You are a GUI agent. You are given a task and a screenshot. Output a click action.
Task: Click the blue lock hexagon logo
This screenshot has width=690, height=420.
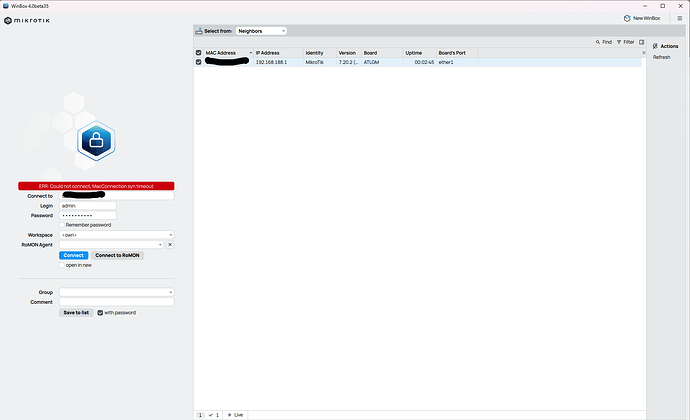tap(96, 141)
